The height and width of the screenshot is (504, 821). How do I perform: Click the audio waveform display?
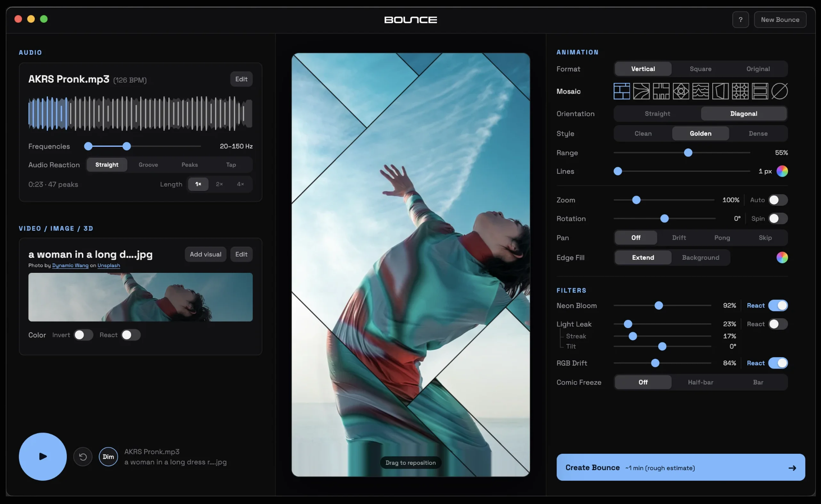click(x=140, y=113)
